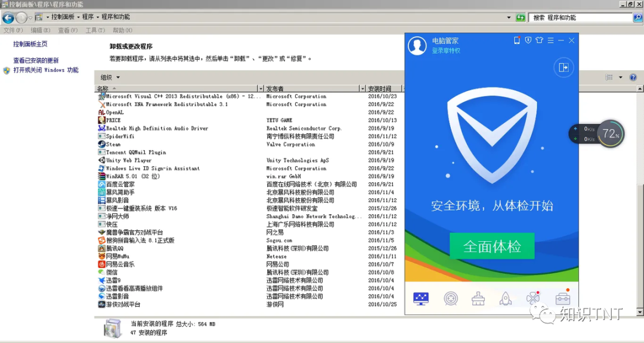Open the software management fan icon
This screenshot has height=343, width=644.
click(x=533, y=298)
